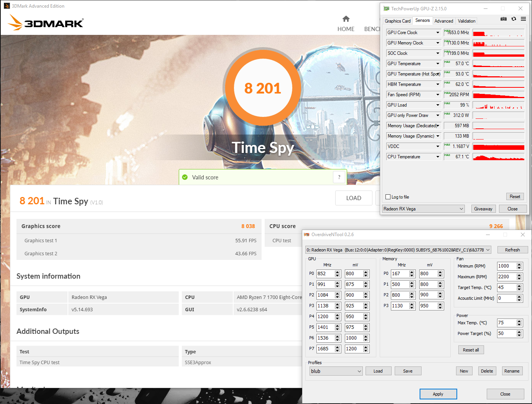The height and width of the screenshot is (404, 532).
Task: Click the Refresh button in OverdriveNTool
Action: [x=512, y=250]
